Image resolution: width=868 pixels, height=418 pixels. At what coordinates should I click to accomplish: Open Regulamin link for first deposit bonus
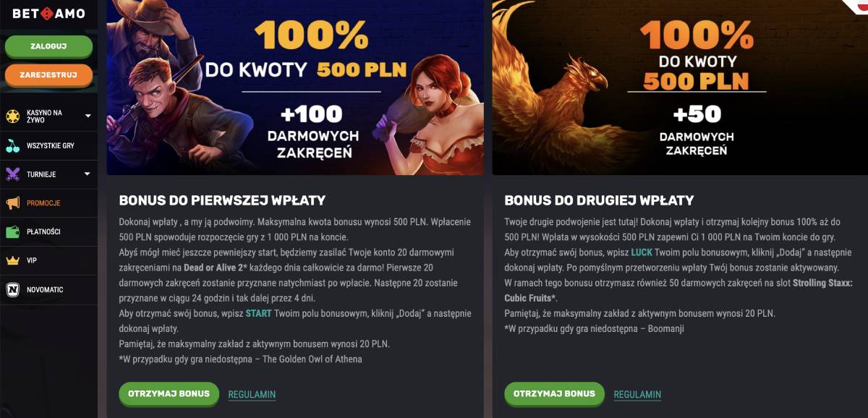pos(252,395)
